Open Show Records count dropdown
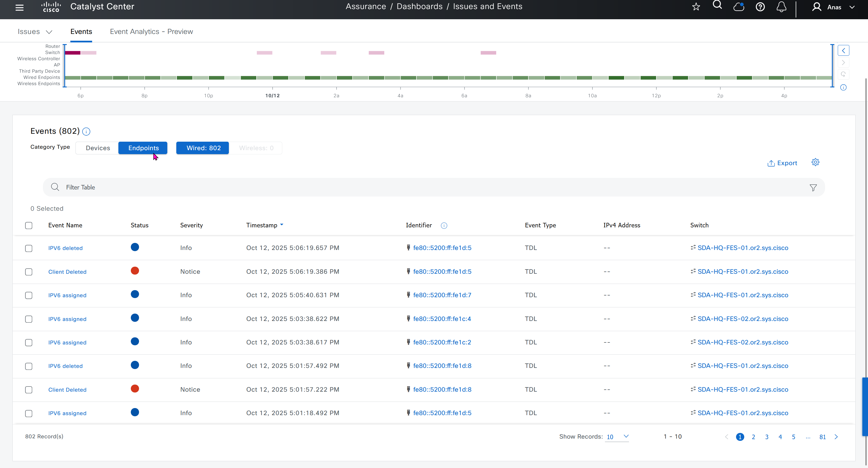Screen dimensions: 868x468 (x=617, y=437)
